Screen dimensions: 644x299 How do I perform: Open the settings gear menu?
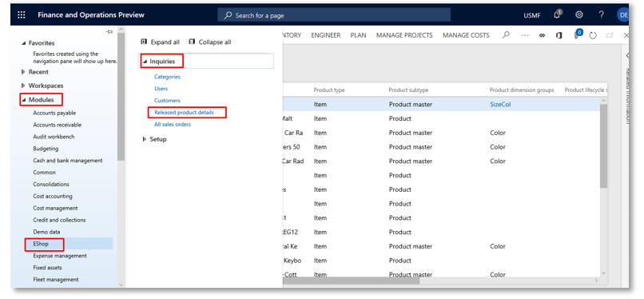579,14
